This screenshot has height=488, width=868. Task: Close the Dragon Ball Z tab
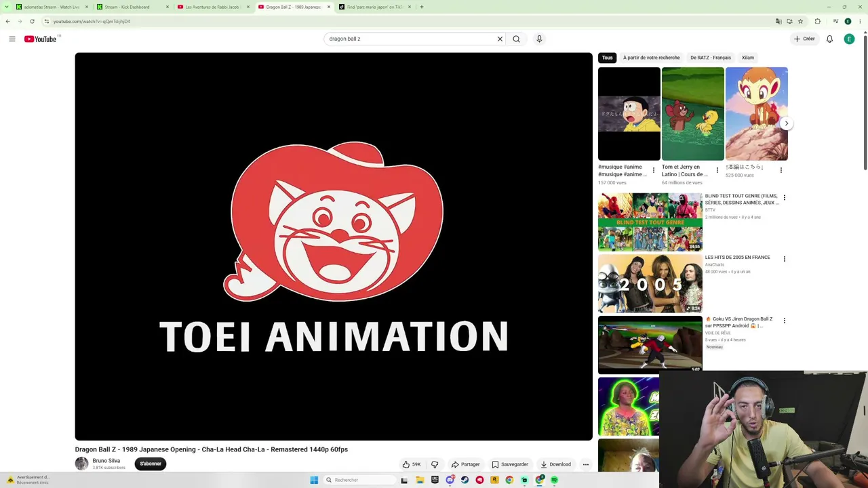[329, 7]
